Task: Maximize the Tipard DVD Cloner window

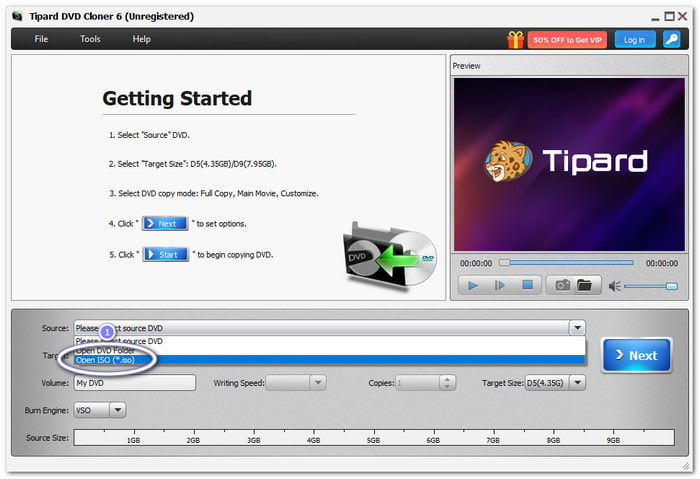Action: coord(669,17)
